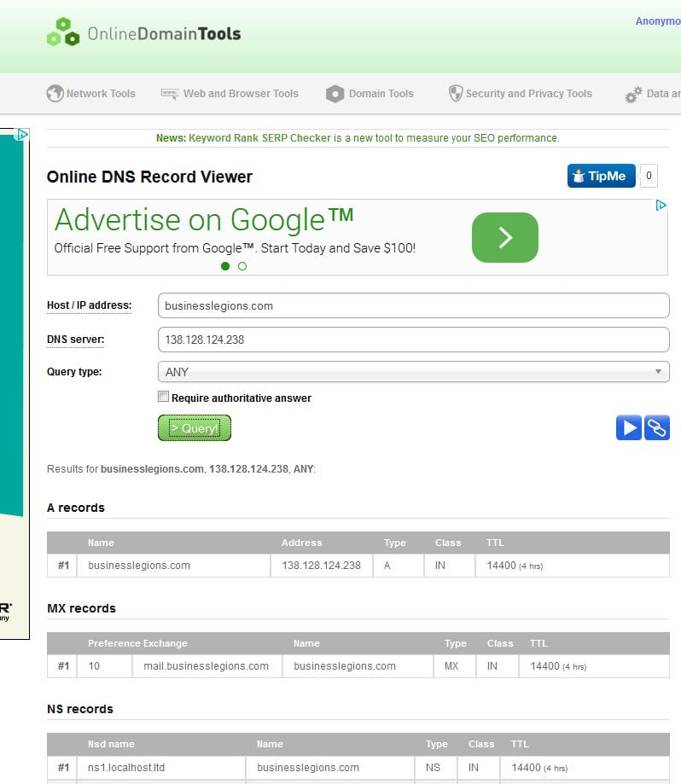Click the blue chain link icon
Screen dimensions: 681x784
656,427
